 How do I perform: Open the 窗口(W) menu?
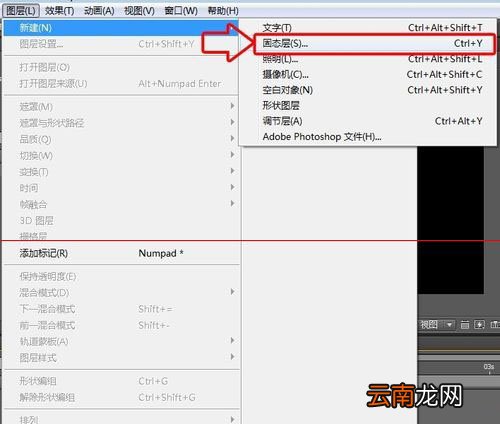pos(181,11)
